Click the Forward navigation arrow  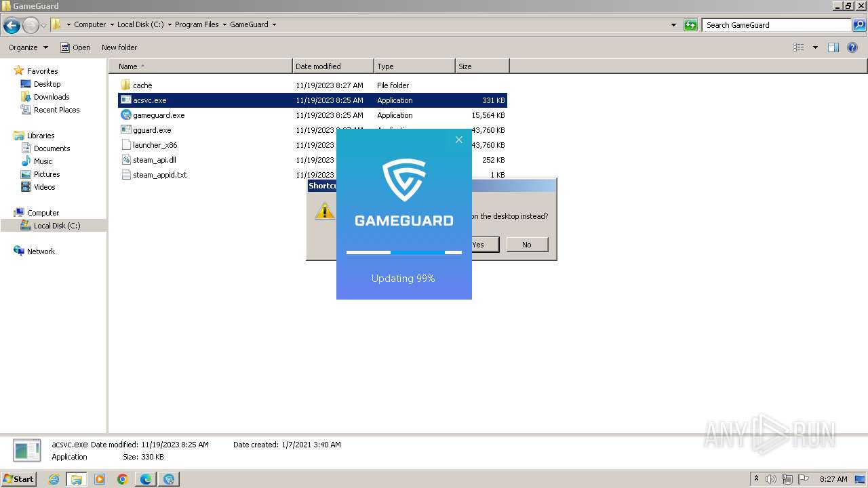(x=31, y=26)
